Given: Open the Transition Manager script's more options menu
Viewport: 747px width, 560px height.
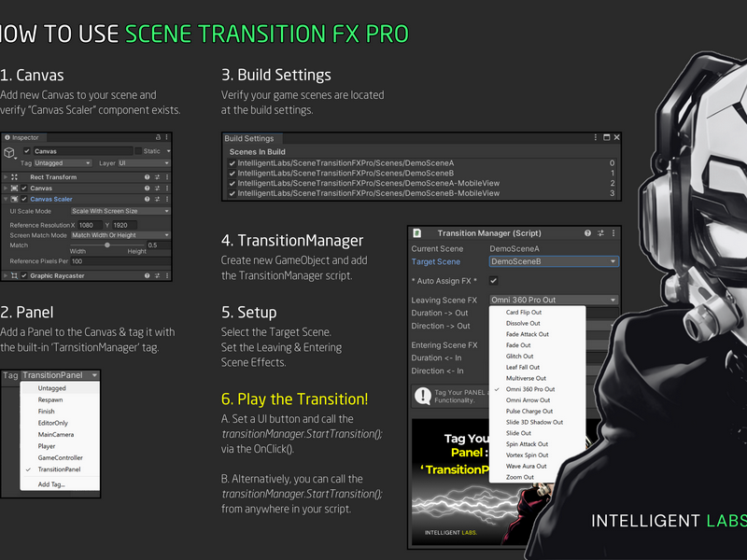Looking at the screenshot, I should [x=613, y=232].
